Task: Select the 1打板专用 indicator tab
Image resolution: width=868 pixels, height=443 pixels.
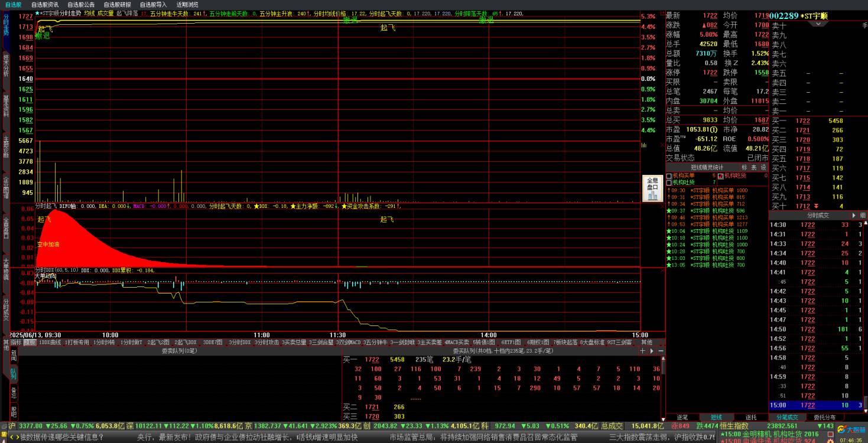Action: click(77, 342)
